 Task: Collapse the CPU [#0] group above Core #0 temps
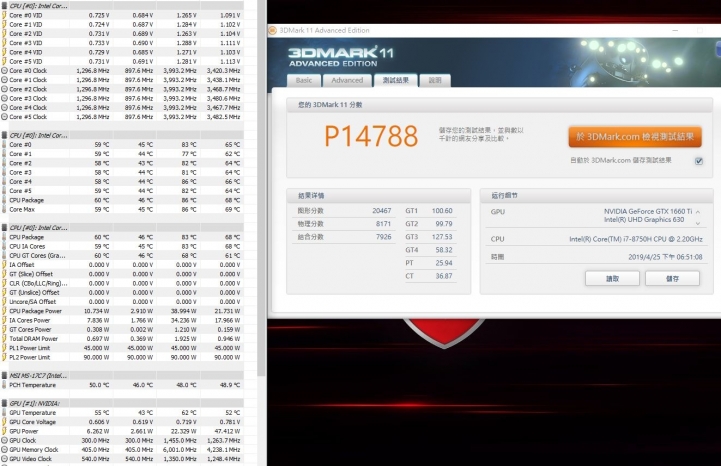coord(4,135)
